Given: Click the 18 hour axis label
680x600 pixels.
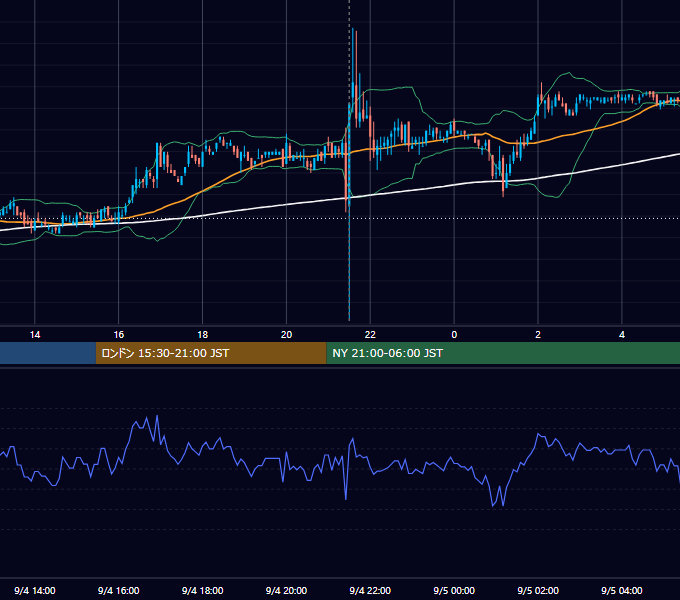Looking at the screenshot, I should pos(203,335).
